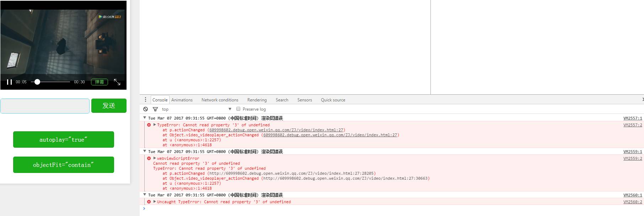Click the 00:05 current time label
The image size is (644, 216).
21,82
